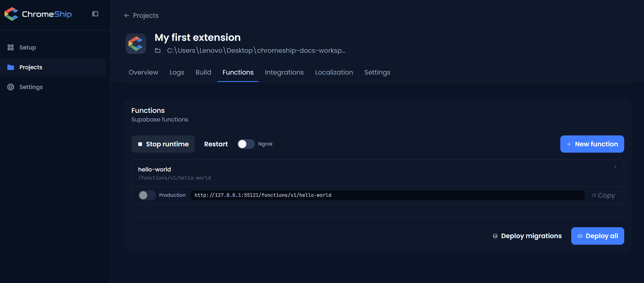Click the Setup grid icon

pos(11,47)
